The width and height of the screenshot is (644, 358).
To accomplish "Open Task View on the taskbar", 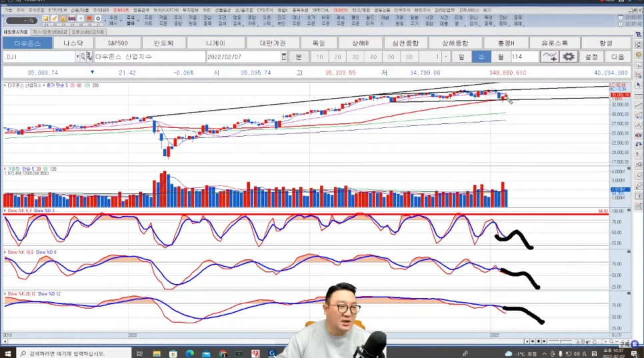I will pyautogui.click(x=139, y=353).
